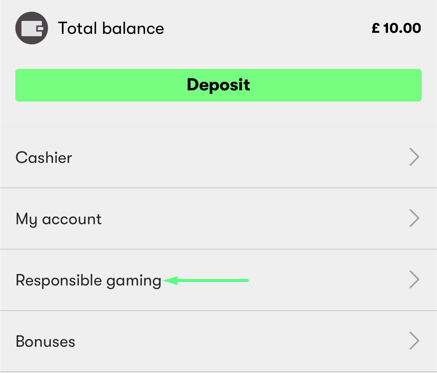This screenshot has height=373, width=437.
Task: Expand My account using its chevron
Action: 414,218
